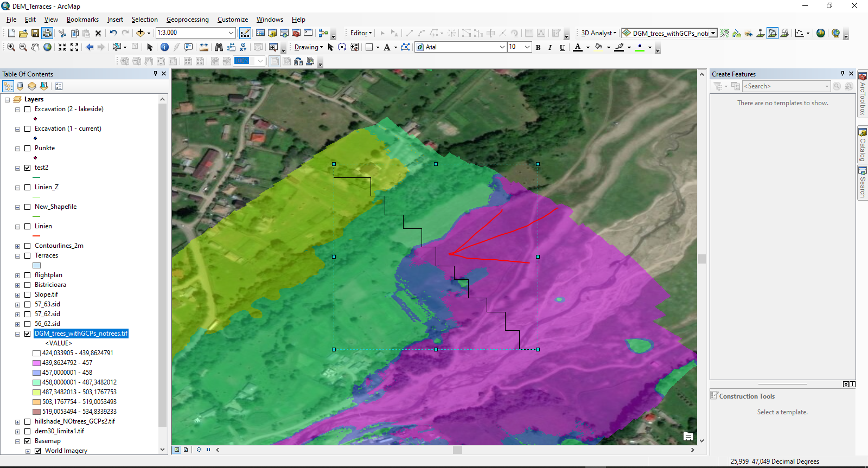Select the Pan hand tool
Screen dimensions: 868x468
click(35, 47)
